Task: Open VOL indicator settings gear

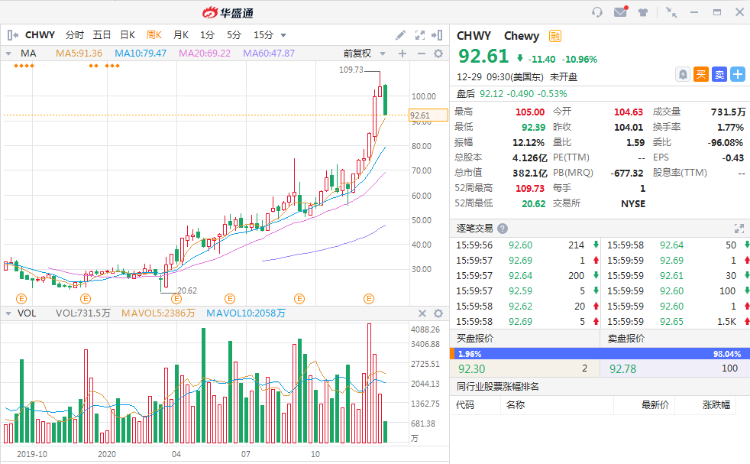Action: tap(438, 313)
